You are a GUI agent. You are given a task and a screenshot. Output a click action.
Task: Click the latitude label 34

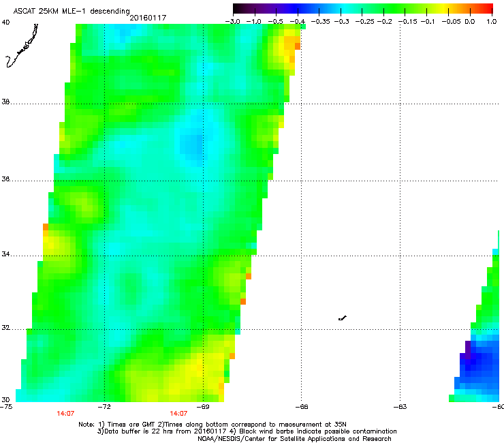pyautogui.click(x=5, y=254)
